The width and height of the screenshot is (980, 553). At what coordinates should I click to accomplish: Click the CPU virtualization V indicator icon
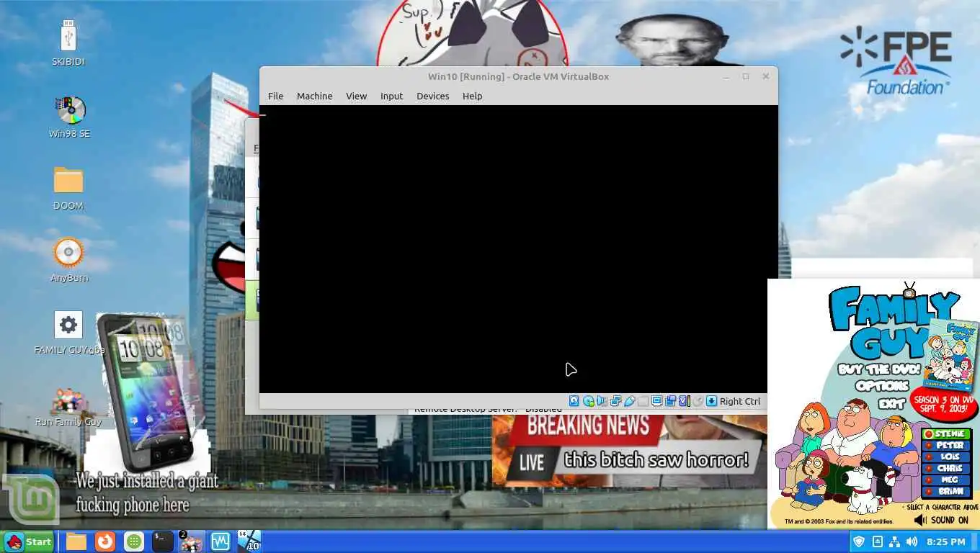pyautogui.click(x=685, y=401)
